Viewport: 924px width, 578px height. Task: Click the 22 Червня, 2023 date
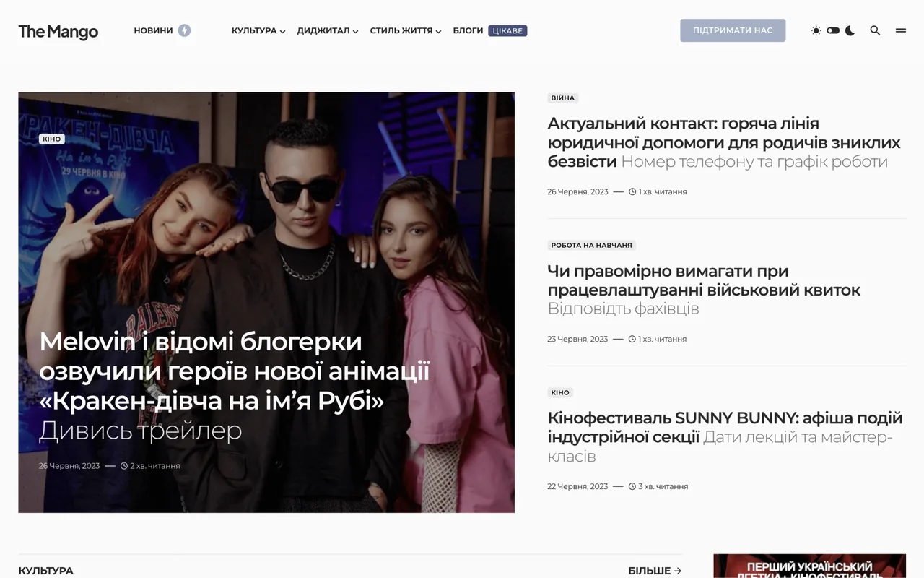pyautogui.click(x=577, y=486)
